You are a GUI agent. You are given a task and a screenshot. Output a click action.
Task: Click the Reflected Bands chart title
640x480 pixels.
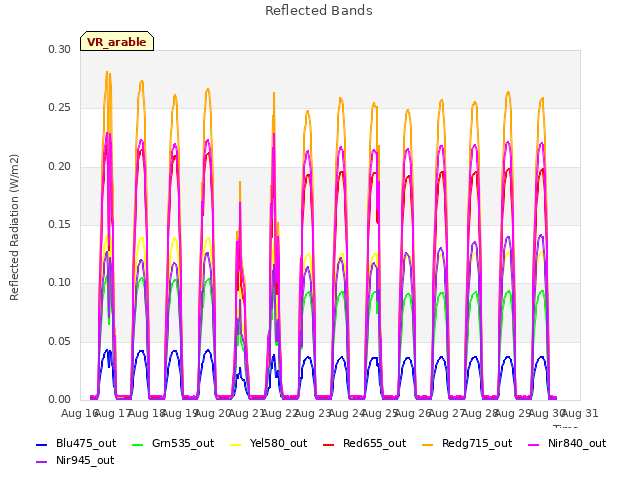[319, 11]
